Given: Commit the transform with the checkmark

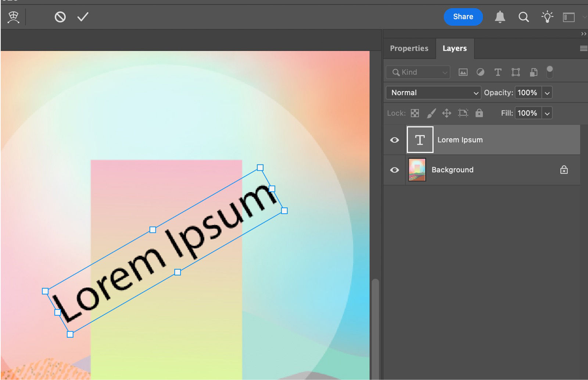Looking at the screenshot, I should click(82, 16).
